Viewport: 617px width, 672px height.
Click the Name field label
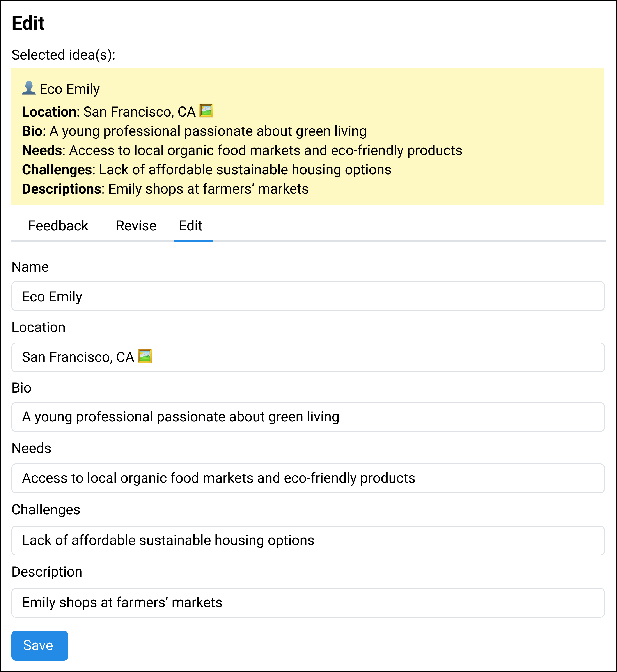[30, 267]
